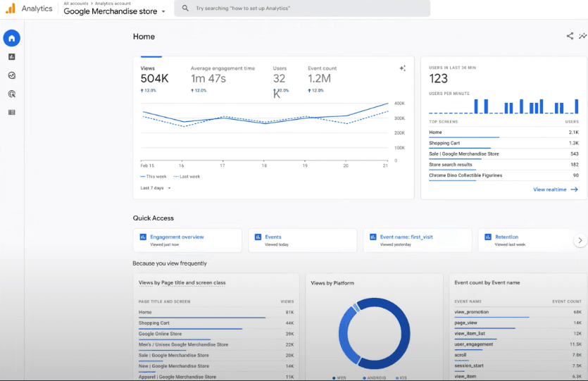
Task: Select the Views metric tab
Action: (155, 78)
